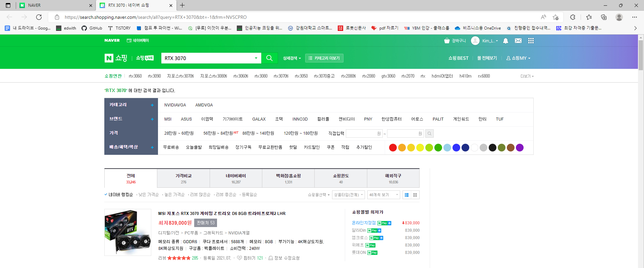Pick the purple color swatch

point(520,147)
